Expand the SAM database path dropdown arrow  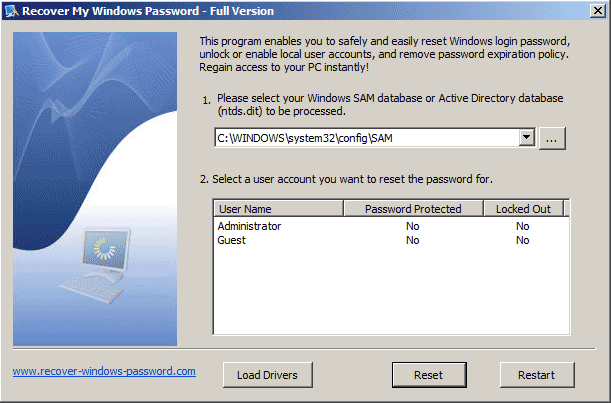(527, 138)
